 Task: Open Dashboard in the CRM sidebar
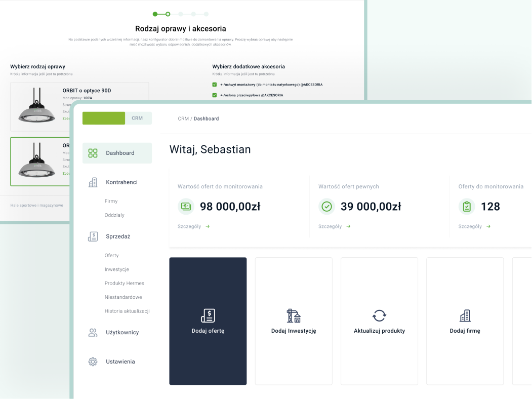(x=117, y=153)
